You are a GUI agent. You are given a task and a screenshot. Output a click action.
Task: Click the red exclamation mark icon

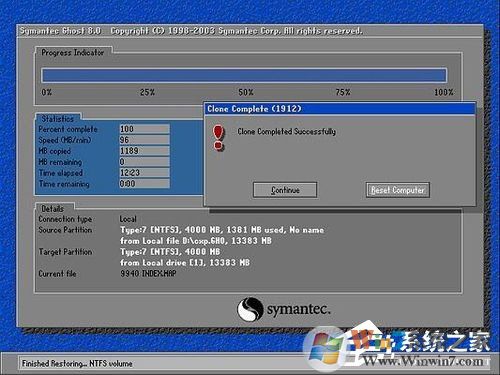coord(218,138)
